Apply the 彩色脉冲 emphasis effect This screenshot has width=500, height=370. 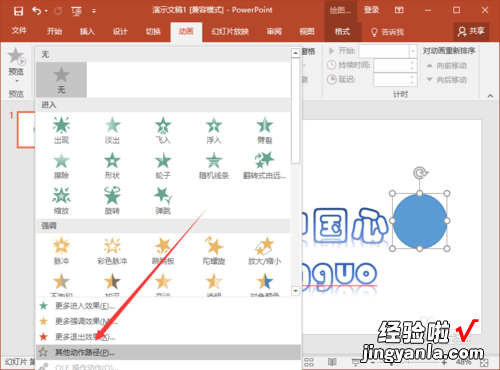point(112,251)
